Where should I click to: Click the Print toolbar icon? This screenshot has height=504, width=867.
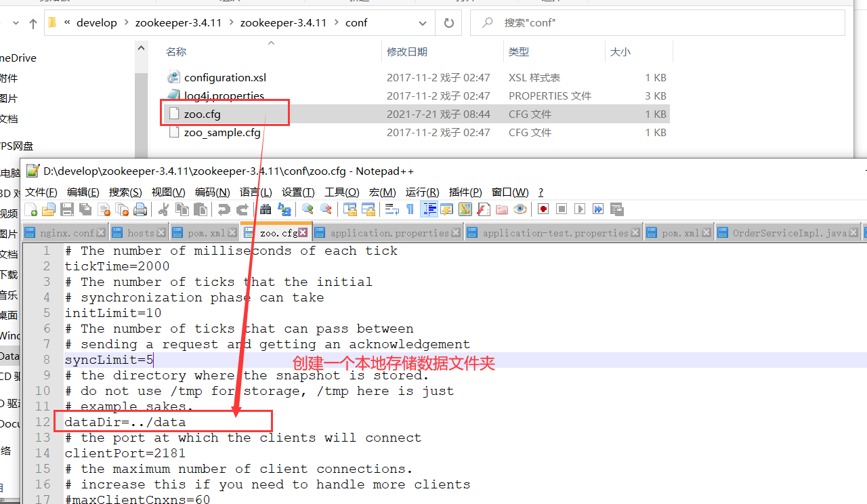(x=140, y=209)
